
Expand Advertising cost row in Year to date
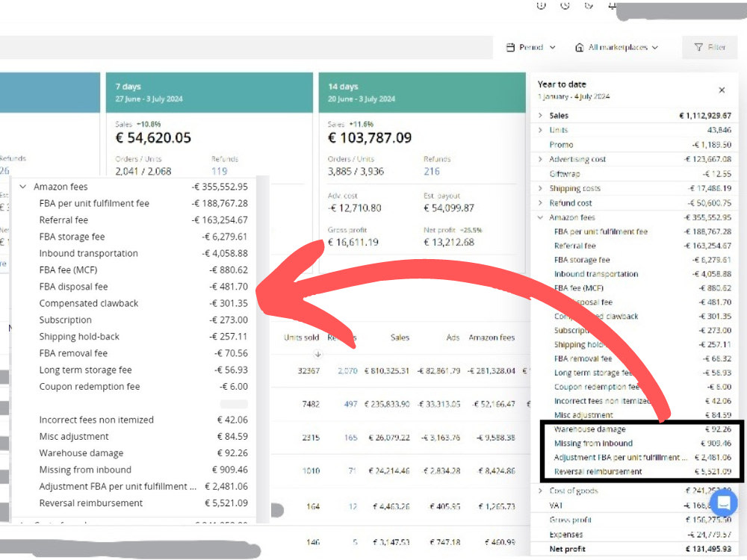point(540,159)
